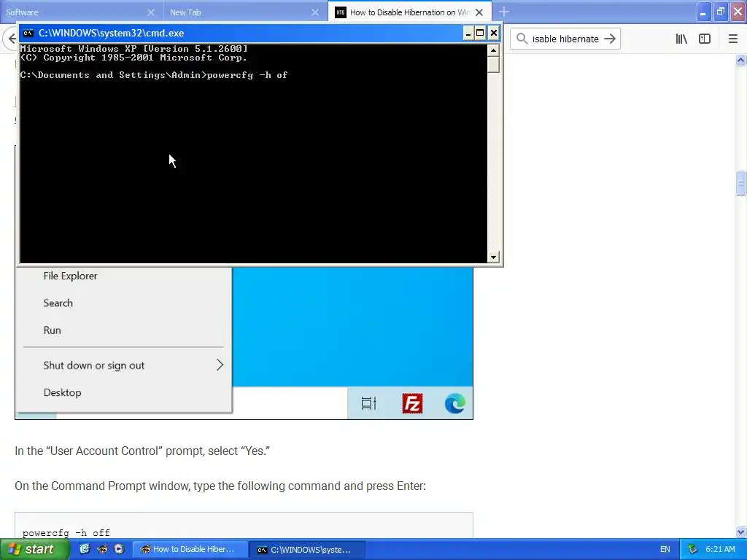Click the Edge icon in article image
This screenshot has width=747, height=560.
[455, 403]
